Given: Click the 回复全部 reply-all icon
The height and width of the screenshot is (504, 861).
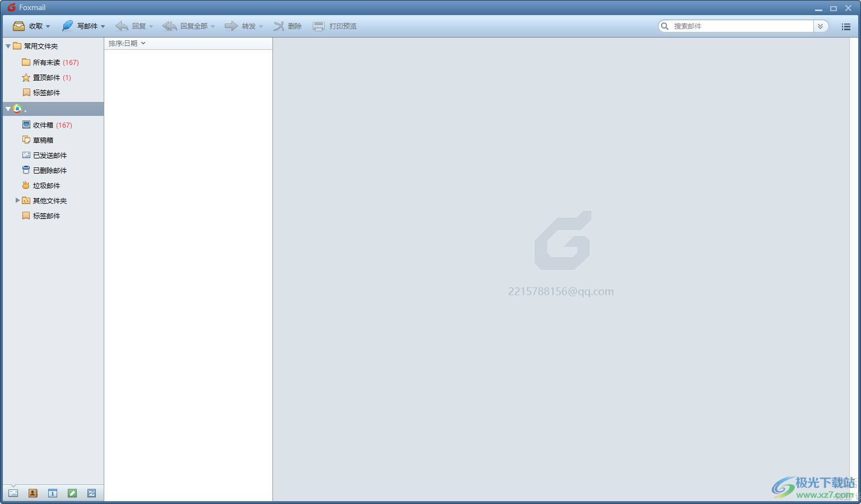Looking at the screenshot, I should point(169,26).
